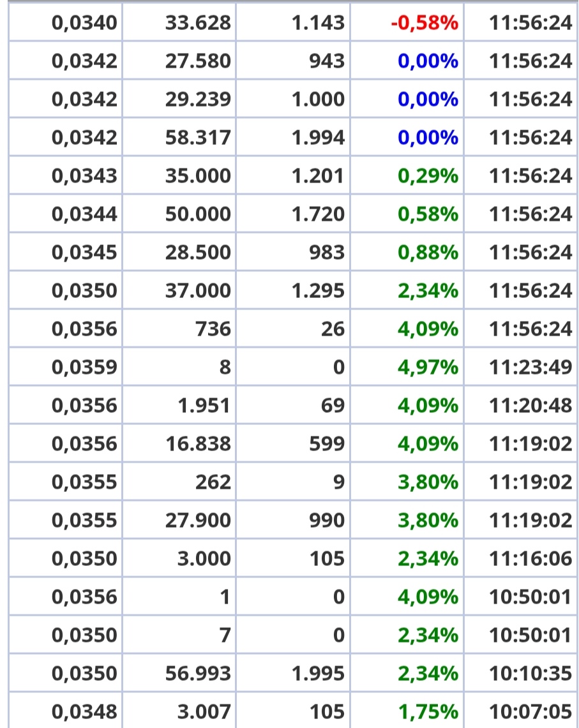Select the 10:10:35 time cell
Viewport: 579px width, 728px height.
(520, 673)
